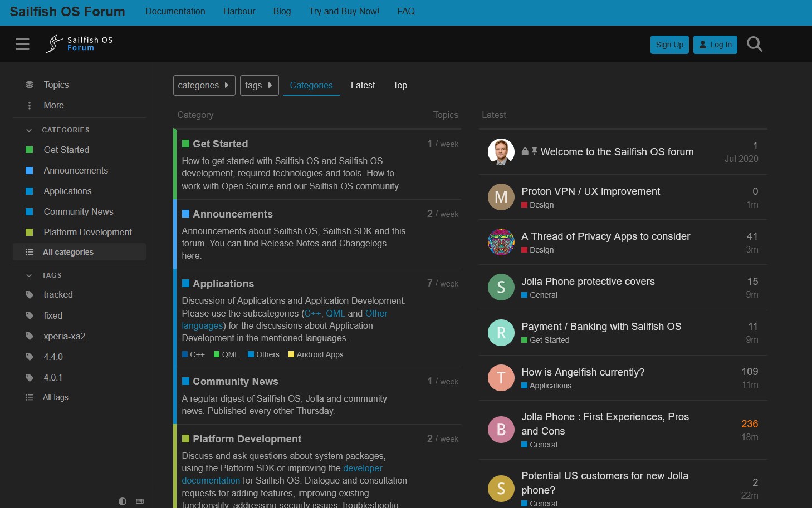The width and height of the screenshot is (812, 508).
Task: Click the All categories list icon
Action: click(x=30, y=252)
